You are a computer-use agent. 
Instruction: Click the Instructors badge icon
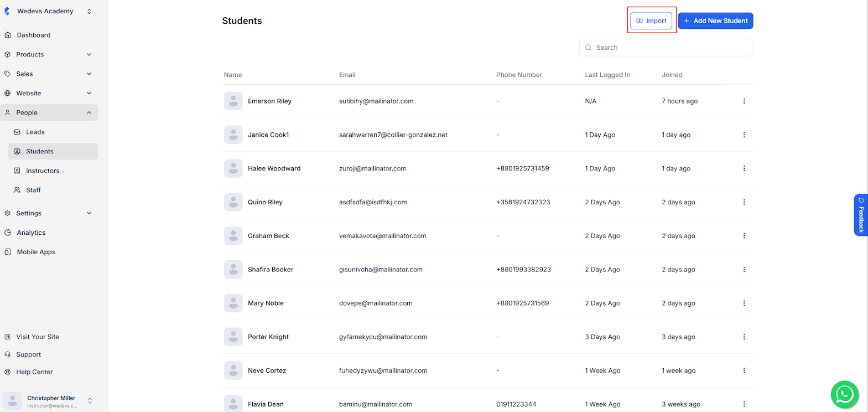tap(17, 171)
